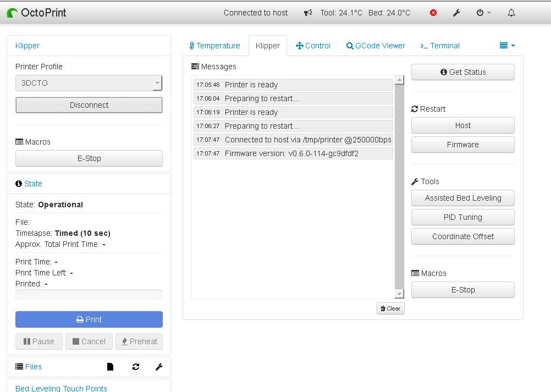Refresh the file list in Files

click(x=136, y=367)
